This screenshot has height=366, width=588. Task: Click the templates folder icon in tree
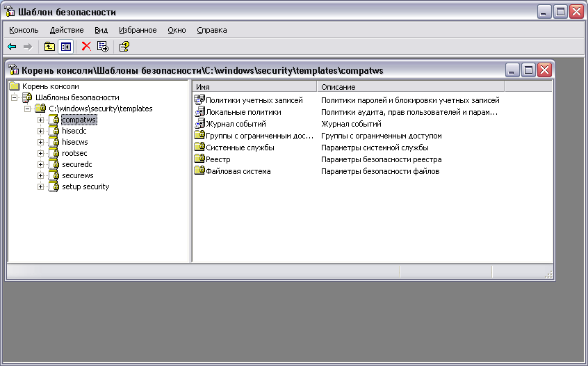[40, 109]
